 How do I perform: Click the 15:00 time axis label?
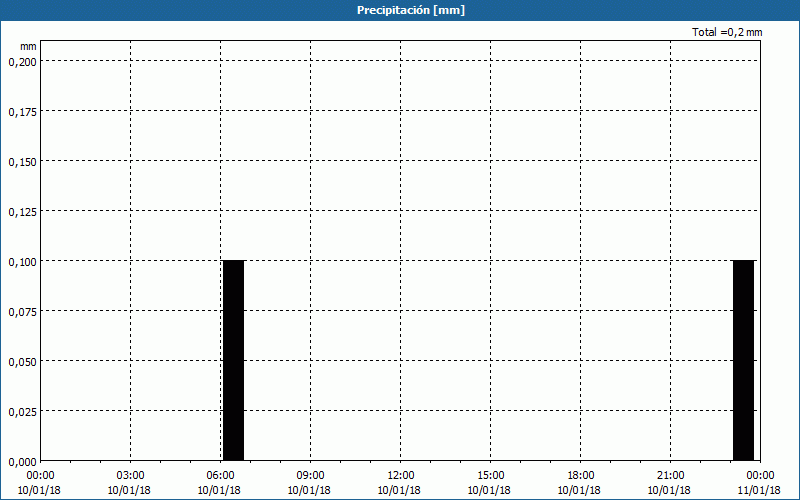pyautogui.click(x=490, y=475)
